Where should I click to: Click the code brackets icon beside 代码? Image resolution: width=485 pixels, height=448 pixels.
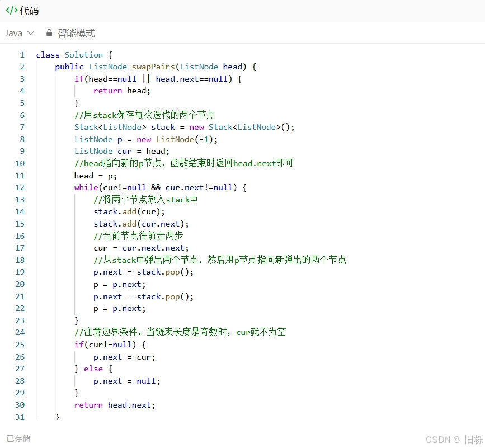click(12, 11)
